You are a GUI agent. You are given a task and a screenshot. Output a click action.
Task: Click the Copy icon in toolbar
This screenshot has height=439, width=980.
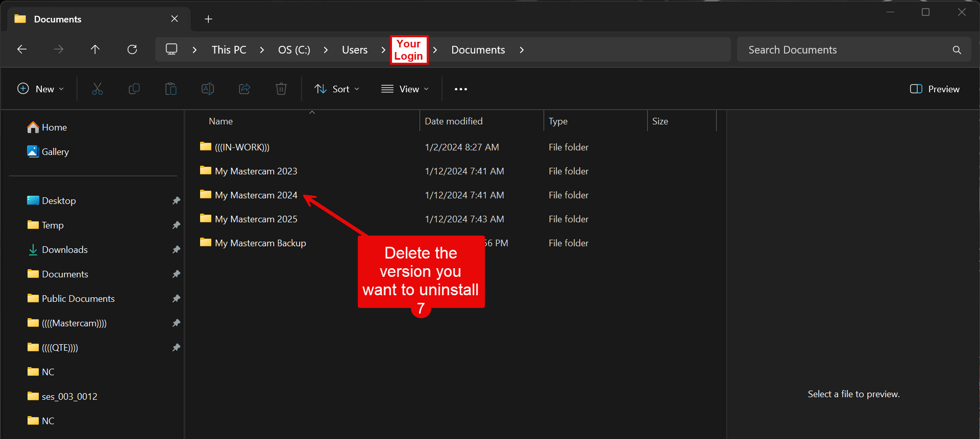[134, 89]
